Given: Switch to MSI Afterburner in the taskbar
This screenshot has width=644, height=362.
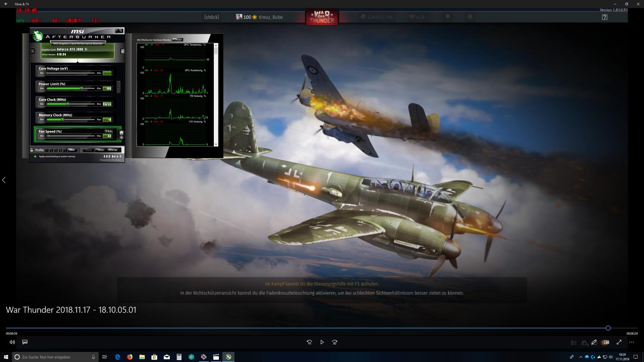Looking at the screenshot, I should [228, 357].
